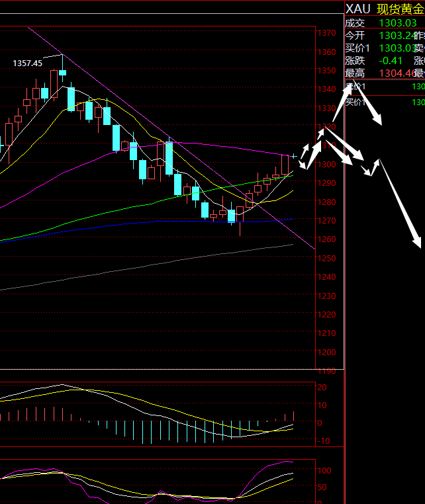
Task: Click the 成交 price value 1303.03
Action: (x=398, y=22)
